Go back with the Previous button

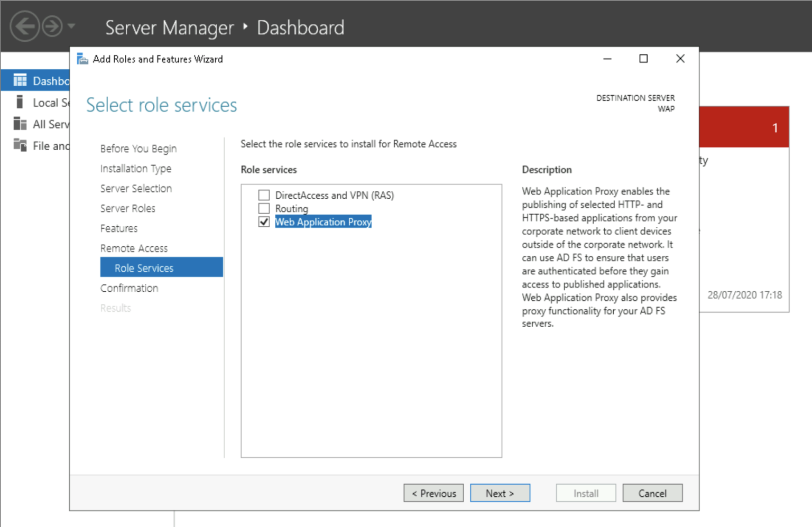click(x=433, y=493)
